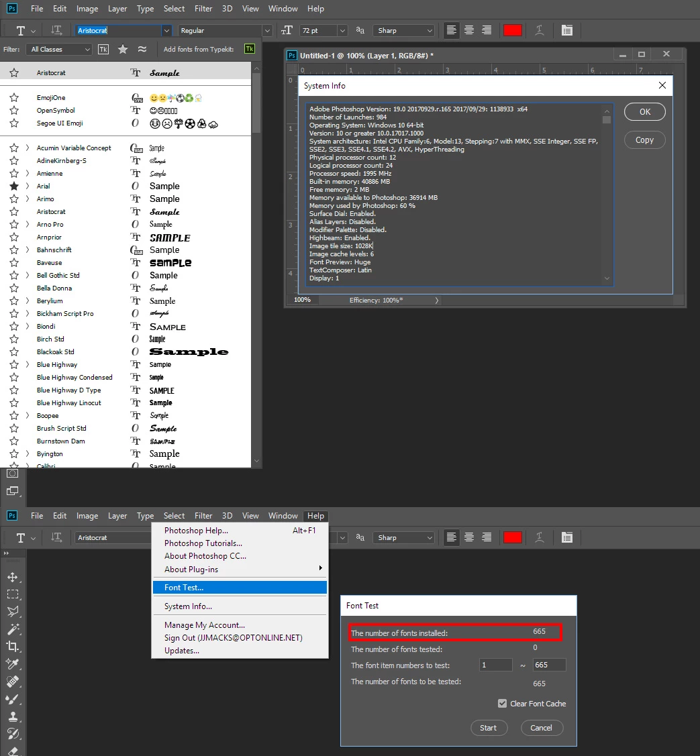Toggle favorite star for Burnstown Dam font

pos(14,441)
